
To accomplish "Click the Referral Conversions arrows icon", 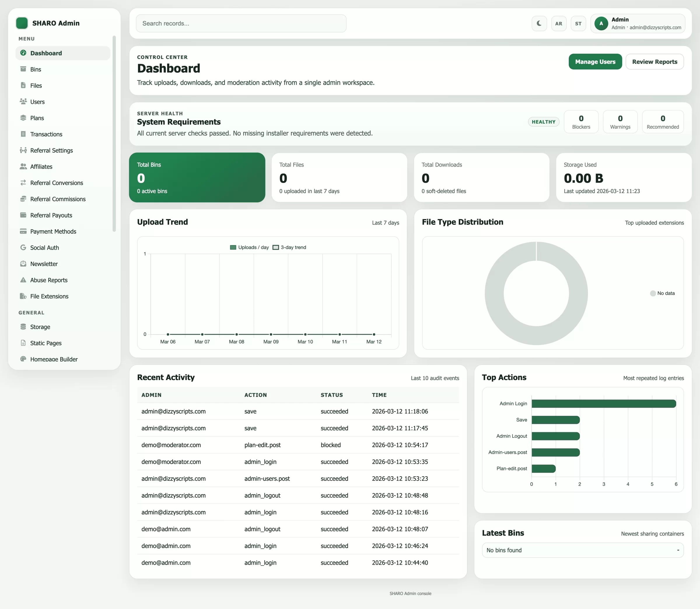I will 23,183.
